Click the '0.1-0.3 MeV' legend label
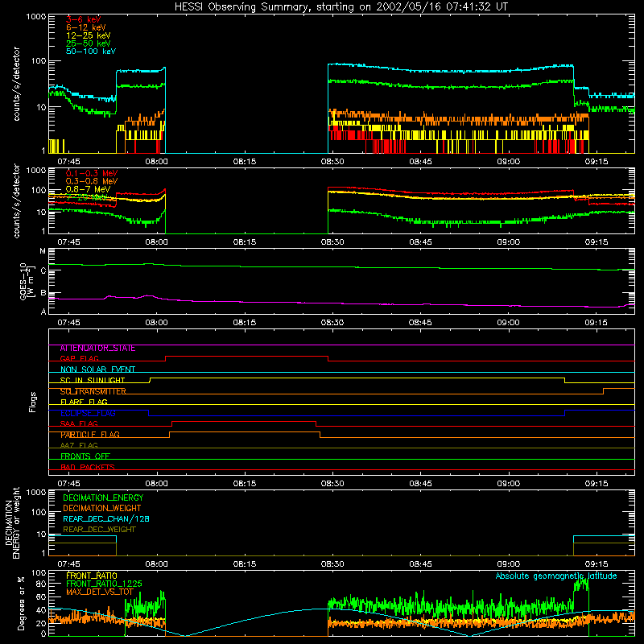This screenshot has width=644, height=644. click(x=92, y=173)
